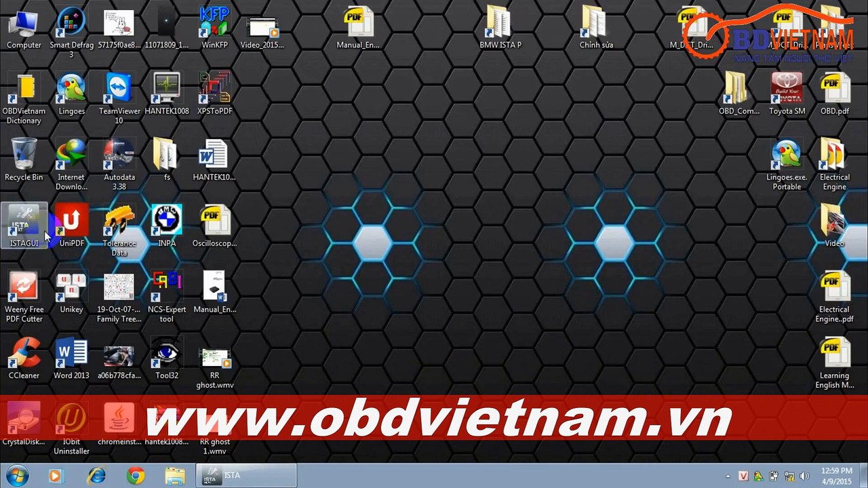The height and width of the screenshot is (488, 868).
Task: Click the Tolerance Data icon
Action: tap(119, 231)
